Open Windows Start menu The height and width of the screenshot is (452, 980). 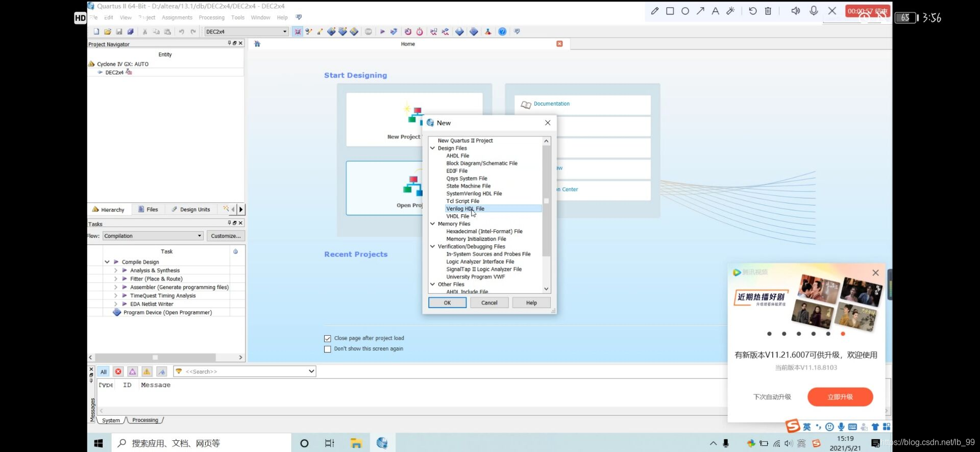(99, 443)
